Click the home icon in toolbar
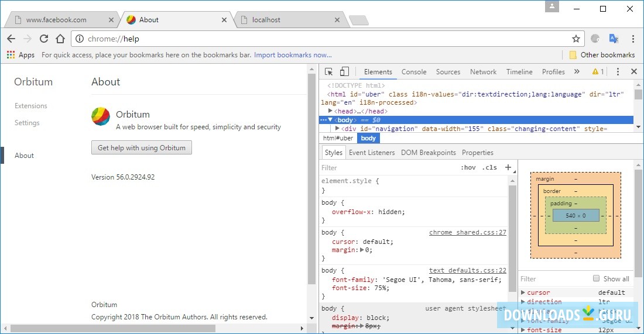The width and height of the screenshot is (644, 334). (60, 39)
